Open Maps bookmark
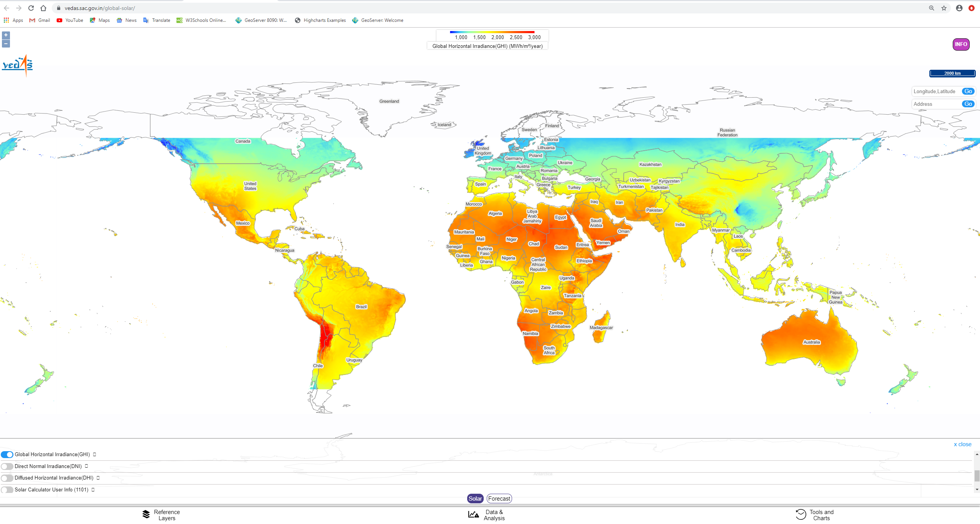Image resolution: width=980 pixels, height=524 pixels. click(x=100, y=20)
